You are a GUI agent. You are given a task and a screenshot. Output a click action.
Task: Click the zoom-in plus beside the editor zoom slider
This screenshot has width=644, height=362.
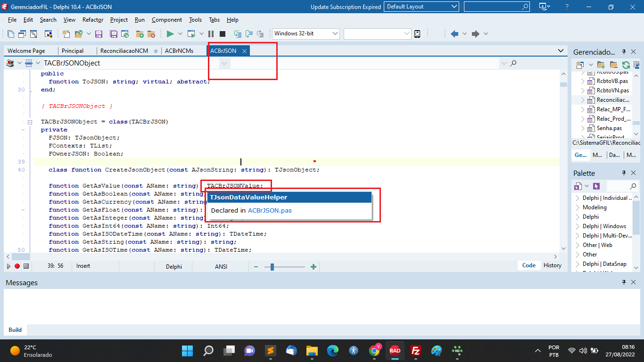point(314,267)
